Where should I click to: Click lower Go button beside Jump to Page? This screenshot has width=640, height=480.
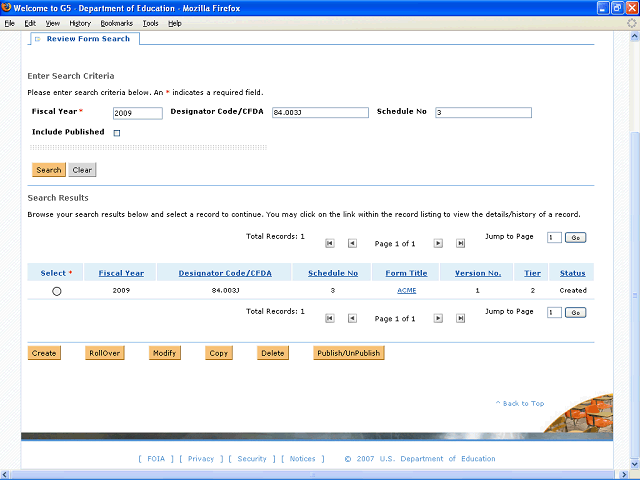[x=576, y=313]
